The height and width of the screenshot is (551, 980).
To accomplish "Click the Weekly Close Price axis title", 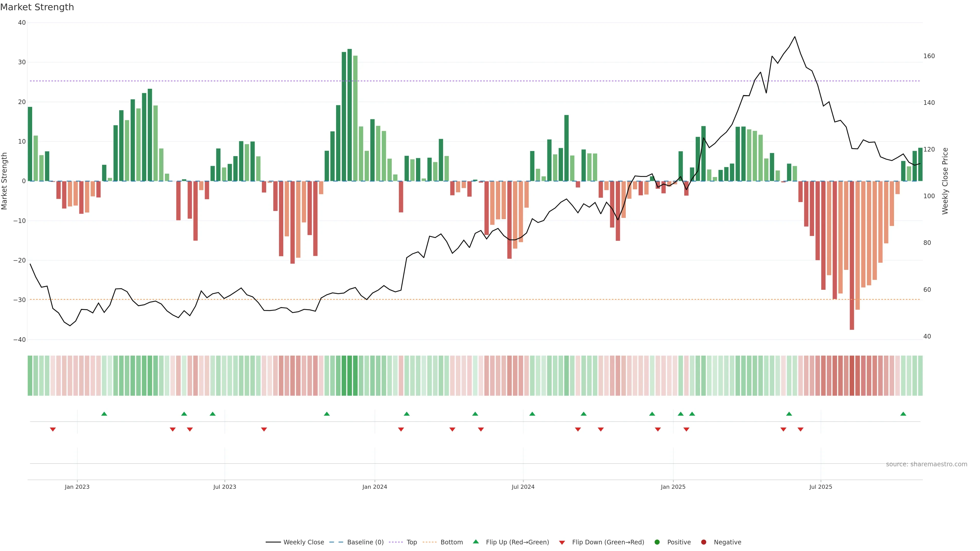I will 945,181.
